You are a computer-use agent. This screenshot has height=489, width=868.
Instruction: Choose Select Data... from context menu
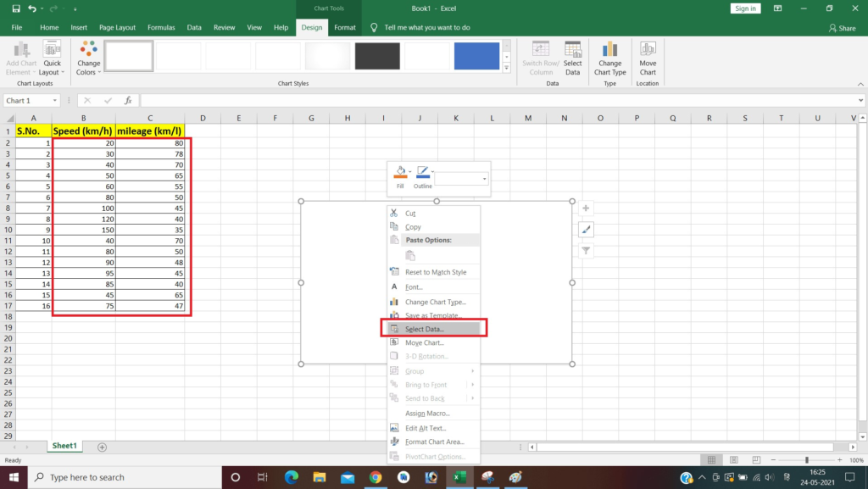(433, 329)
